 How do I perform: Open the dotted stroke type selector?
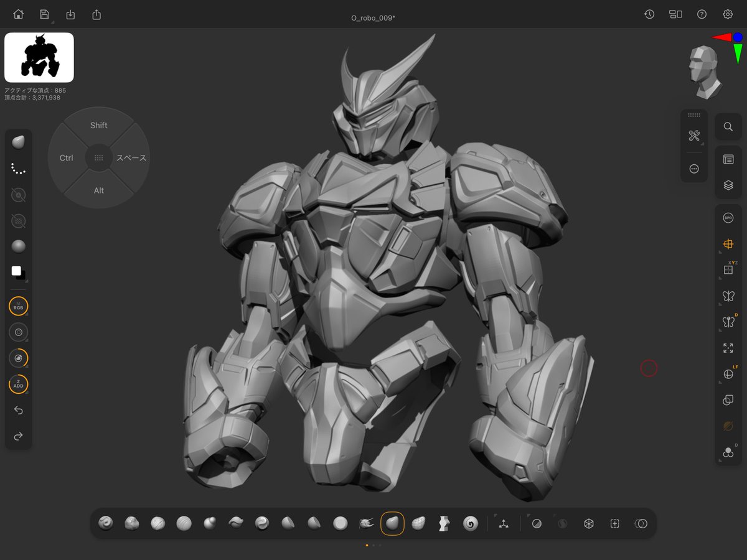pos(19,169)
